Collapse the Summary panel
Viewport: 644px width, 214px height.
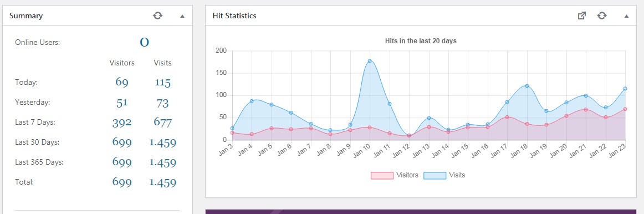182,16
